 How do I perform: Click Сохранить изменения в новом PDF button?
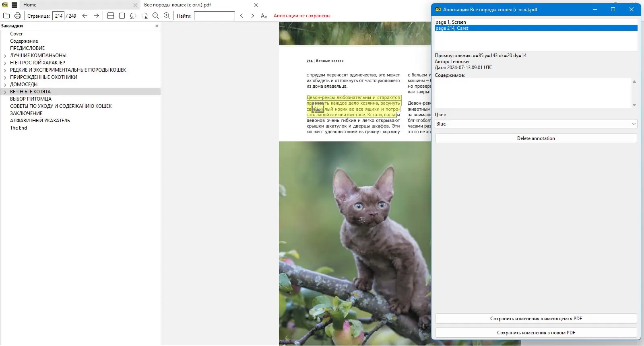536,333
